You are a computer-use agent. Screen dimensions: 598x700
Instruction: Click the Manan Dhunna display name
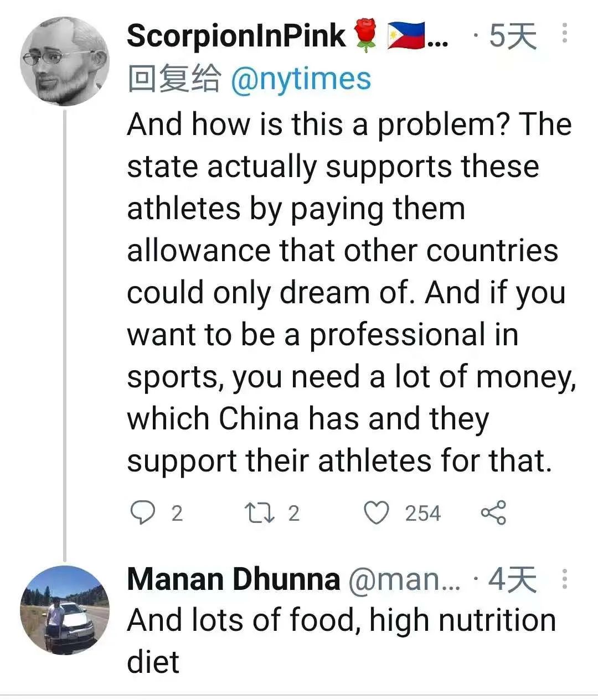pos(233,579)
